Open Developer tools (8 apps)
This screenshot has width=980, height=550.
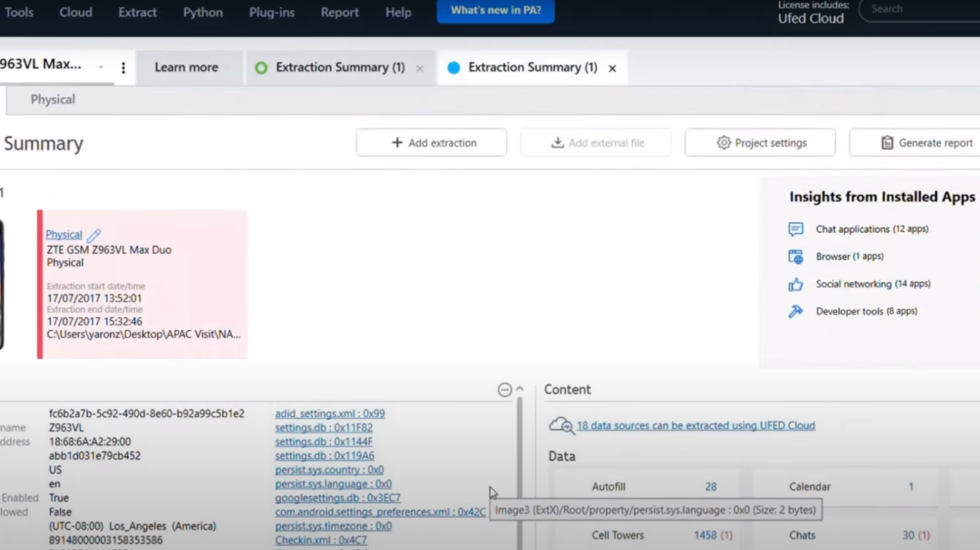[866, 311]
